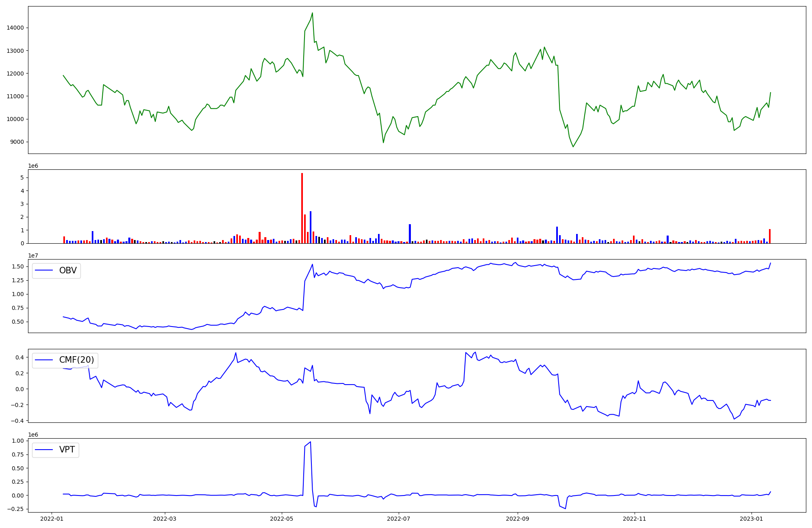Click the 9000 price axis label
The image size is (812, 528).
(17, 142)
